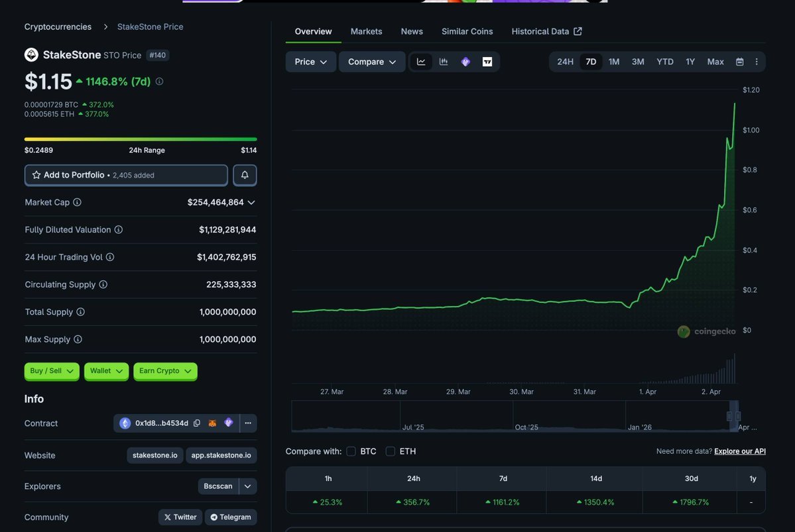
Task: Show the Market Cap info tooltip
Action: click(x=77, y=202)
